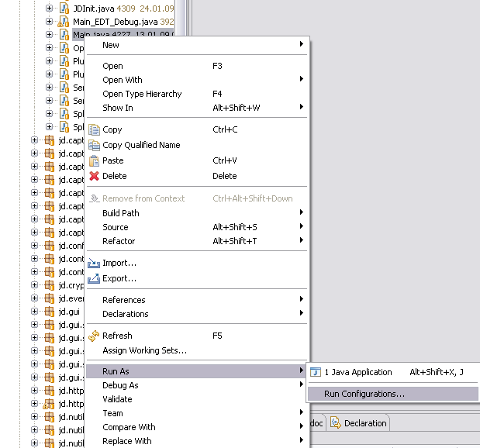Screen dimensions: 480x448
Task: Select Validate from the context menu
Action: (x=117, y=399)
